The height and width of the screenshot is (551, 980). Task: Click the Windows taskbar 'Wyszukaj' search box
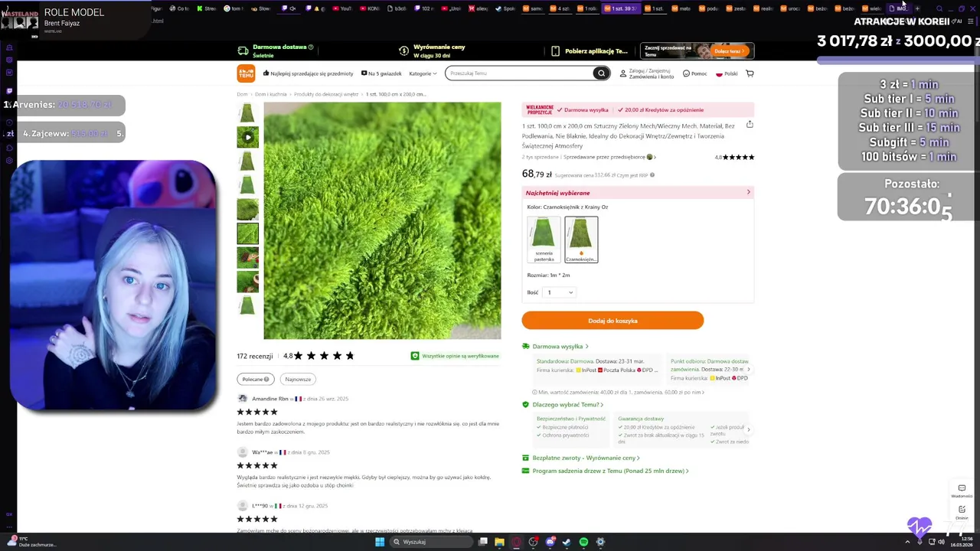431,542
